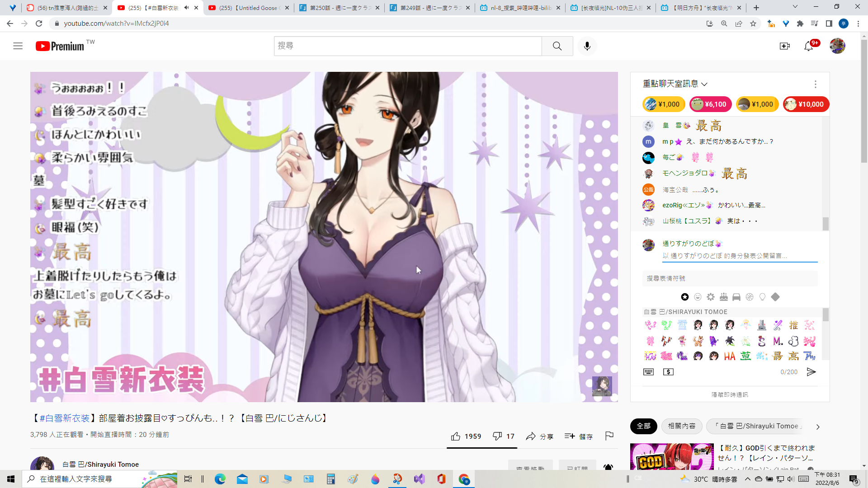Viewport: 868px width, 488px height.
Task: Toggle Chrome side panel
Action: [x=829, y=23]
